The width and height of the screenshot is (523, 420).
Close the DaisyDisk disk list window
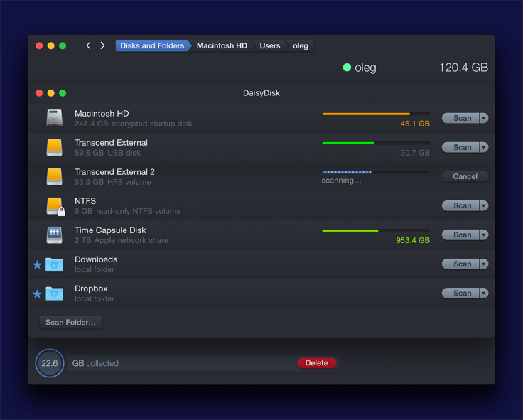tap(39, 93)
